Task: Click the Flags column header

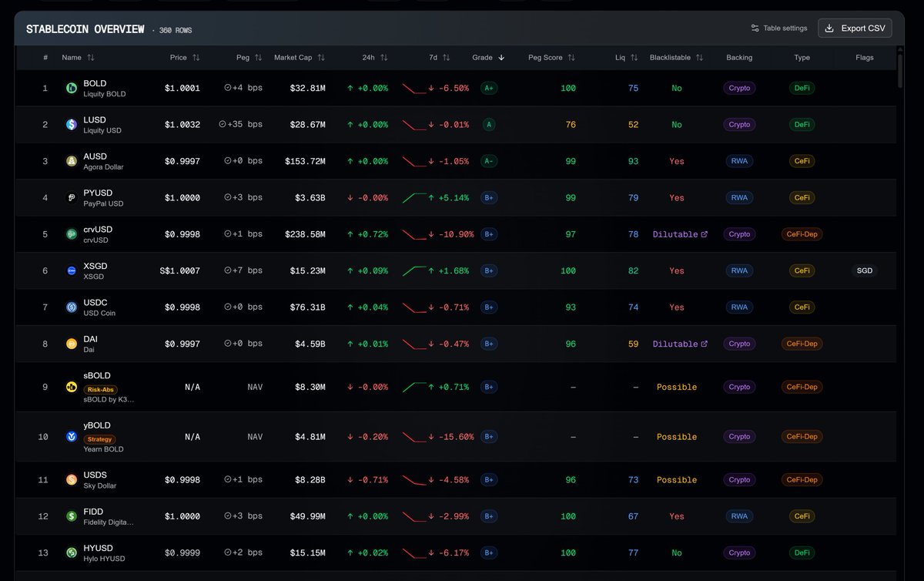Action: click(x=865, y=58)
